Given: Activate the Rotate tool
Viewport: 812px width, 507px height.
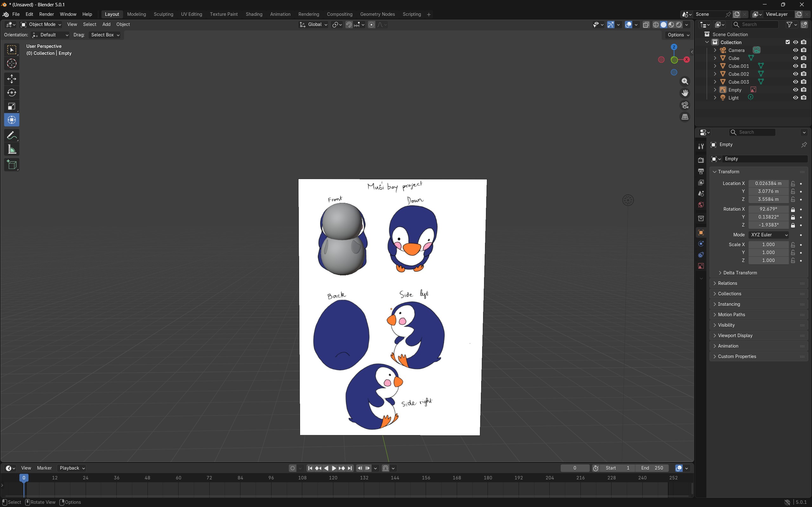Looking at the screenshot, I should click(x=12, y=93).
